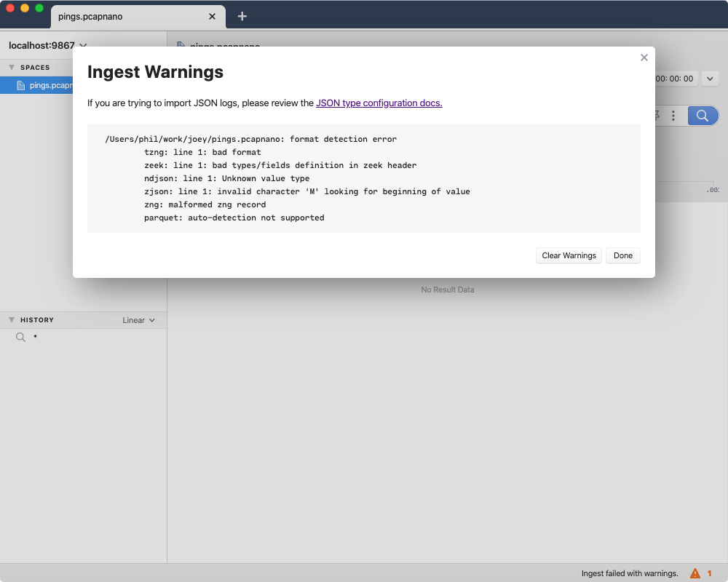Open the three-dot options menu beside search

pyautogui.click(x=673, y=116)
